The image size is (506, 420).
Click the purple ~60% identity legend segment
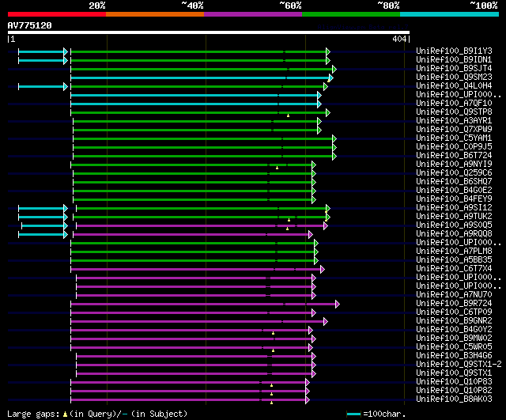[253, 14]
